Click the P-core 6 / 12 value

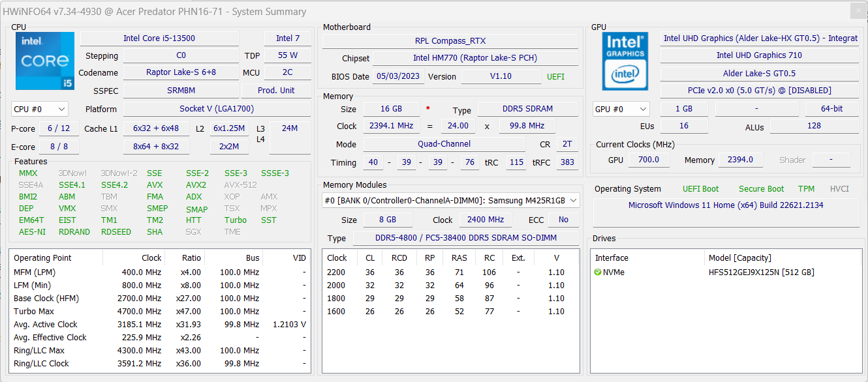[x=59, y=129]
